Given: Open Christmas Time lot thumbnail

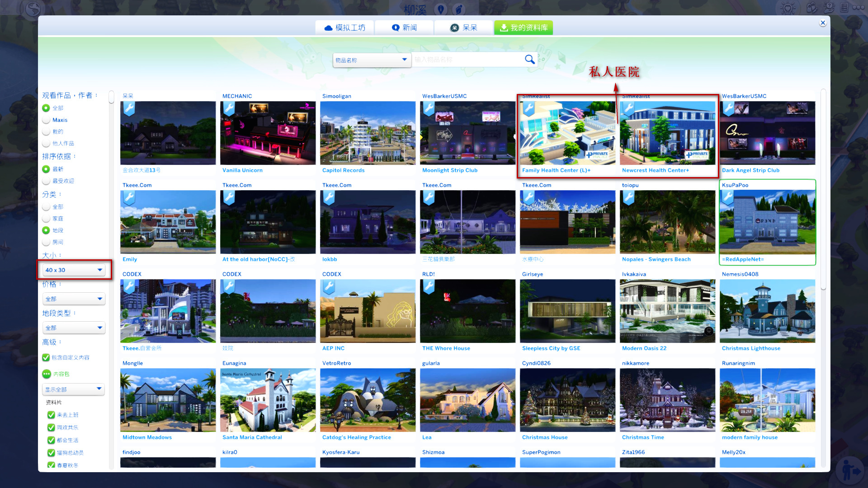Looking at the screenshot, I should [667, 400].
